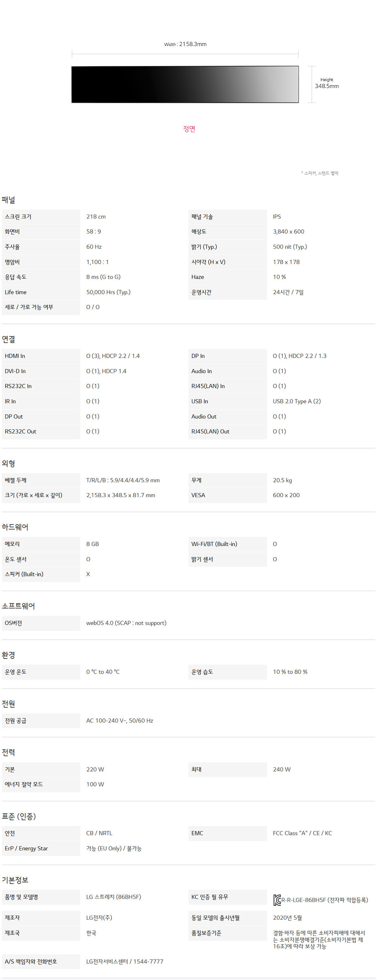Viewport: 377px width, 980px height.
Task: Click the Height 348.5mm dimension label
Action: (326, 83)
